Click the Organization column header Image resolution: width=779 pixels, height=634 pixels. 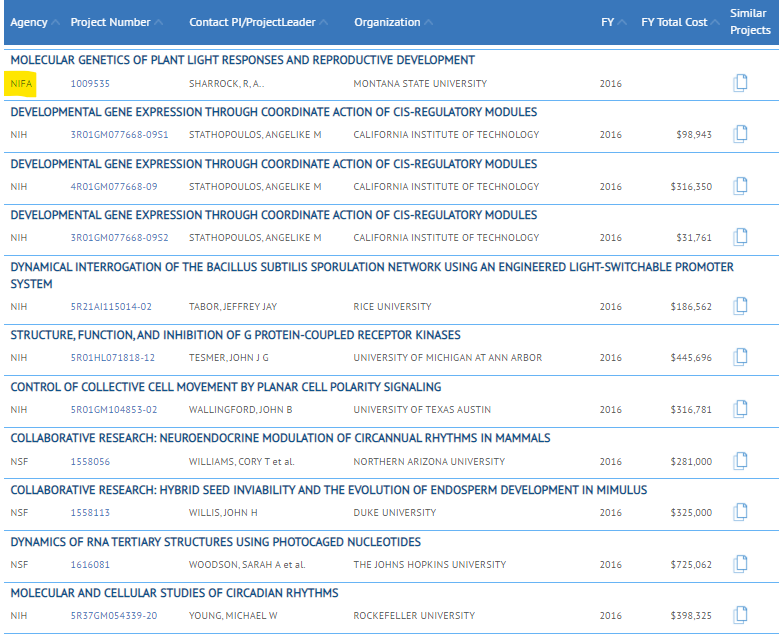(387, 22)
